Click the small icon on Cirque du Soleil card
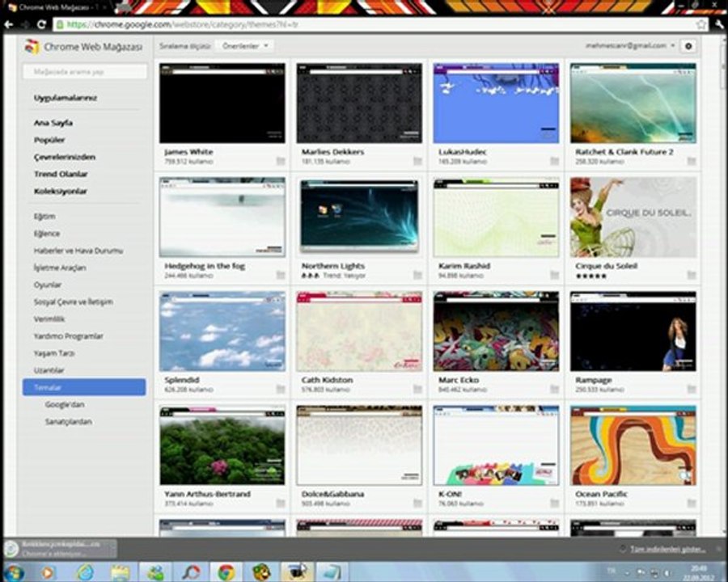Image resolution: width=728 pixels, height=582 pixels. [x=692, y=275]
